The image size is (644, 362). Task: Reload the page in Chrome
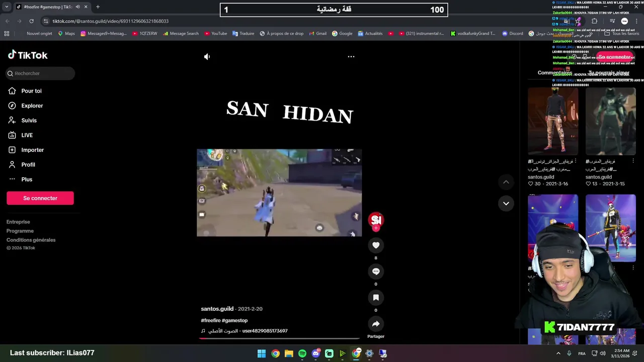31,21
